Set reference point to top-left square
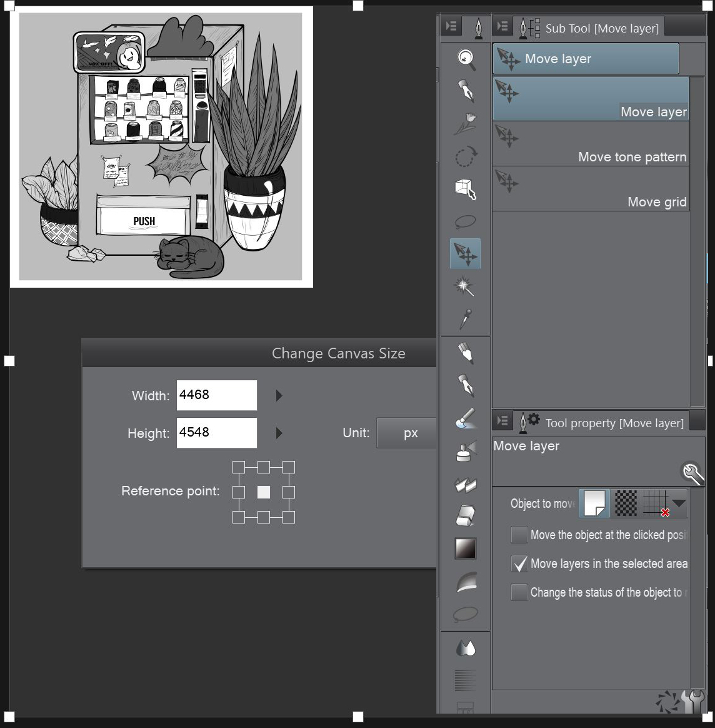The image size is (715, 728). point(239,467)
